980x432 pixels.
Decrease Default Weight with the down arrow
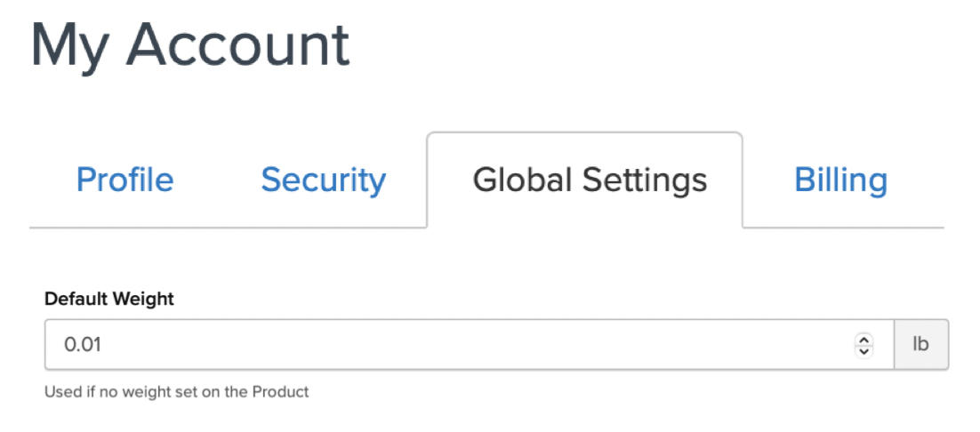[x=863, y=350]
